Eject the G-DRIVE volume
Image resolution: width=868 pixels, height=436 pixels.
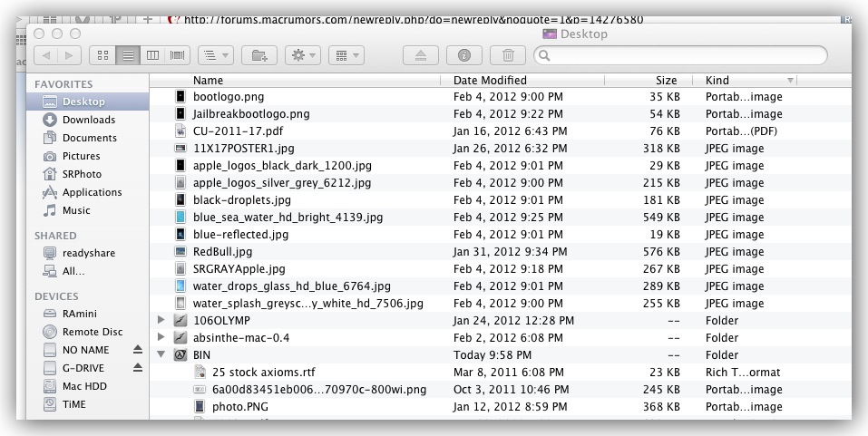(138, 368)
